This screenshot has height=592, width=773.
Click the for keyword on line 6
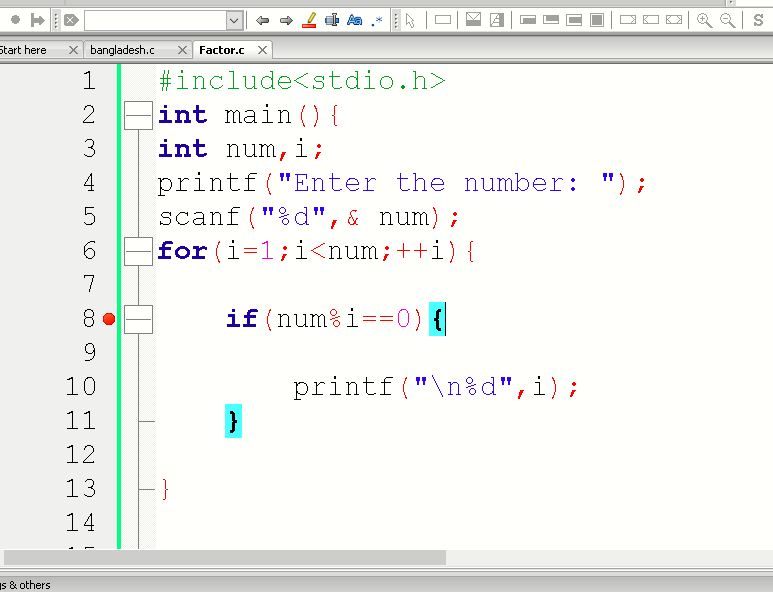pyautogui.click(x=182, y=251)
